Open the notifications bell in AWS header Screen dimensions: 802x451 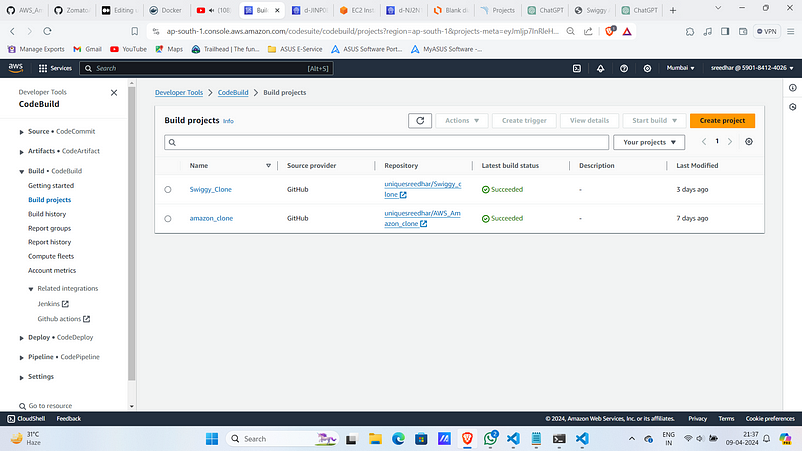[600, 68]
